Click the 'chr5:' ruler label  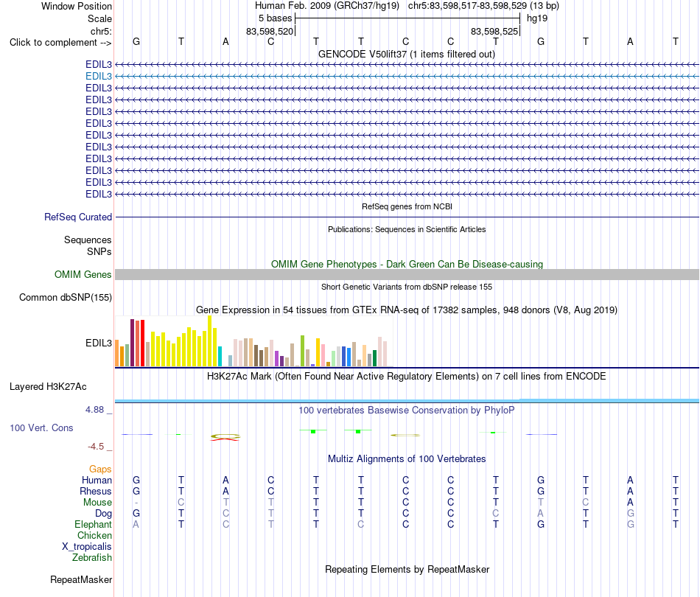tap(101, 31)
